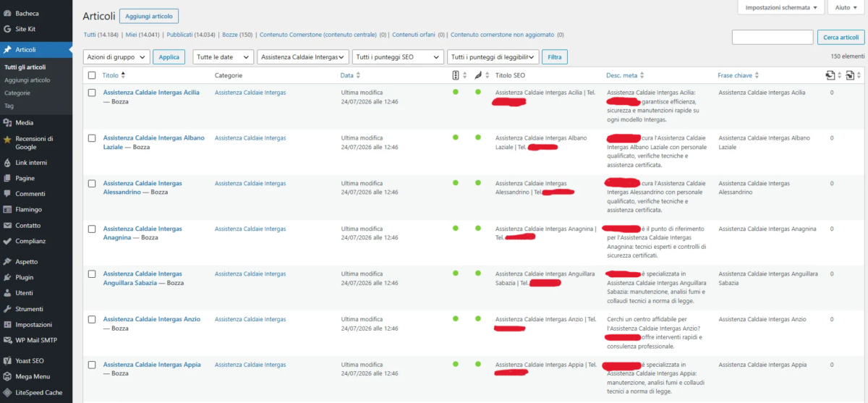
Task: Sort the table by Data column
Action: pos(350,75)
